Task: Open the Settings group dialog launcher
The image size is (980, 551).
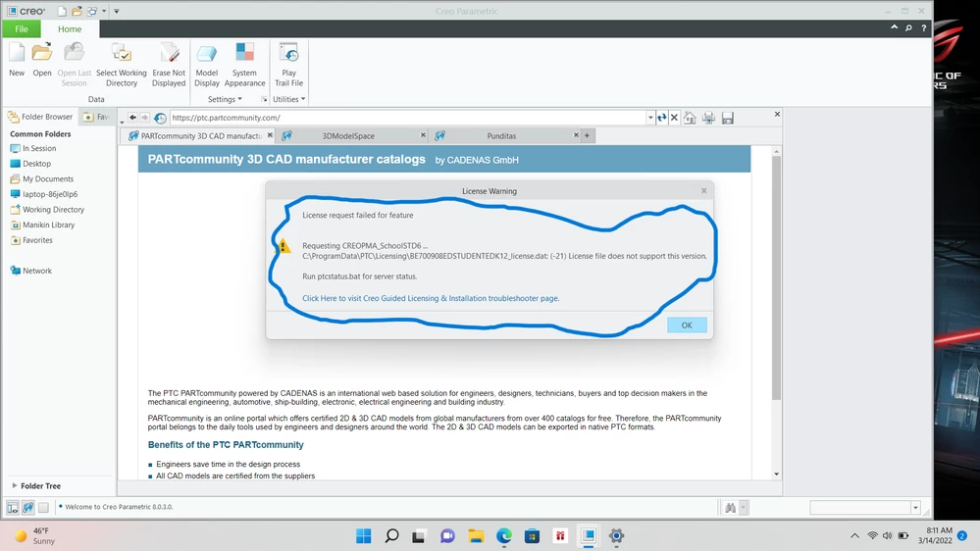Action: click(264, 99)
